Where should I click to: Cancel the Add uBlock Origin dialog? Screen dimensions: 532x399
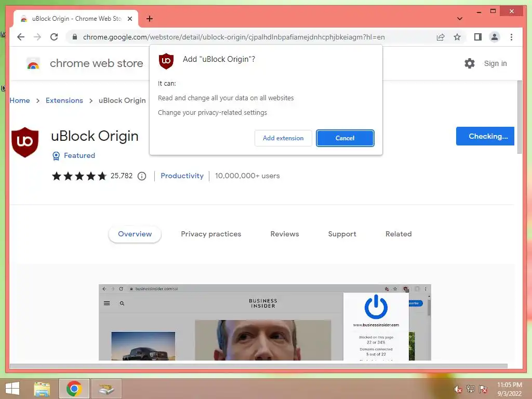click(345, 138)
